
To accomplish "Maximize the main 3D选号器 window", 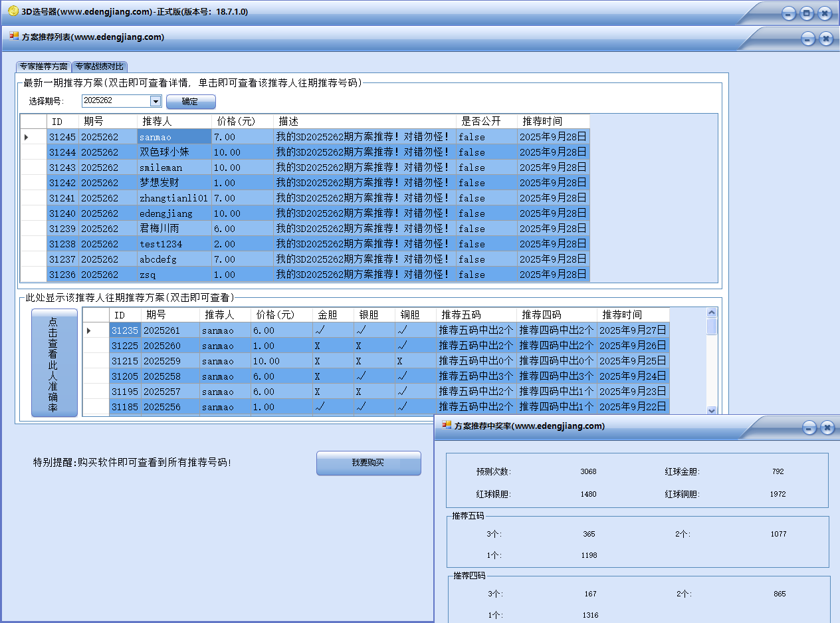I will tap(806, 13).
